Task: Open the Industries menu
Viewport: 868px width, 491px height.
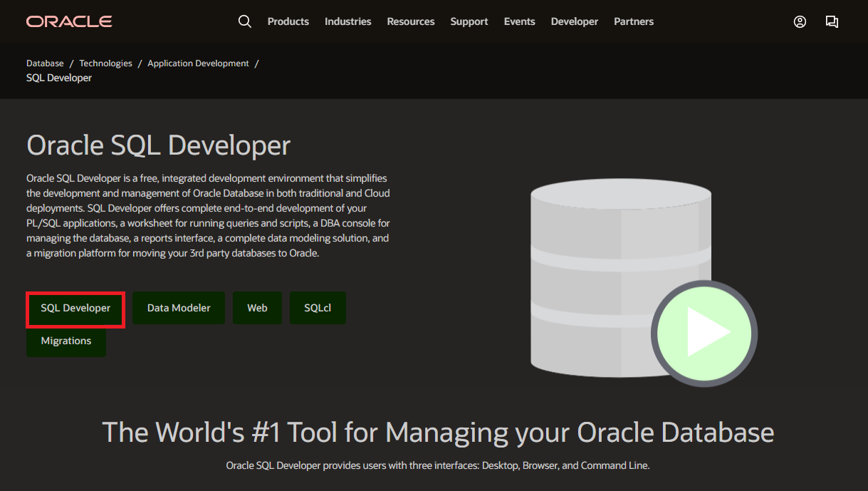Action: tap(347, 21)
